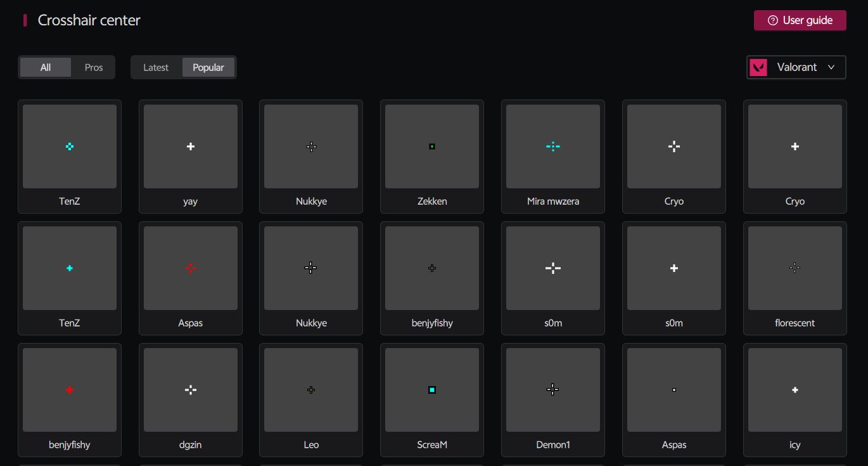868x466 pixels.
Task: Click the yay crosshair name label
Action: [x=190, y=202]
